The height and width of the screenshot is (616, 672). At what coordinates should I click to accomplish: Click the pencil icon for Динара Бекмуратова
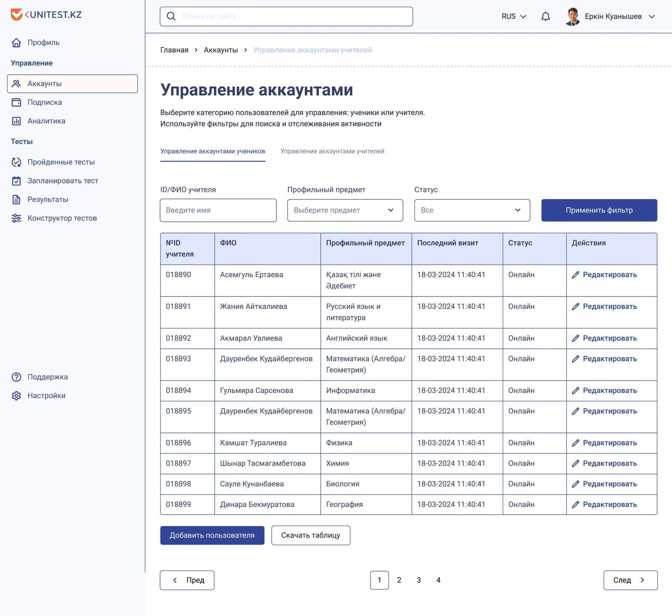[x=575, y=504]
